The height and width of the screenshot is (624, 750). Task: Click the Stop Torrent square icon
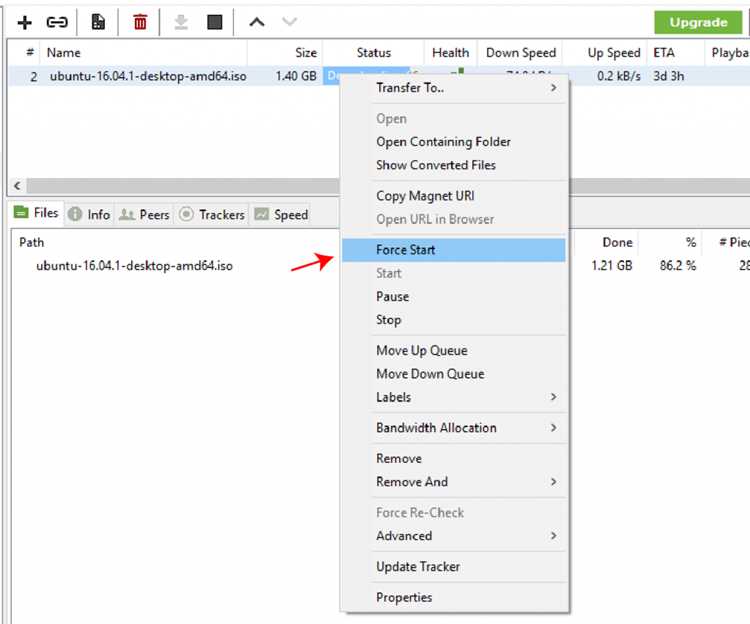pos(214,22)
